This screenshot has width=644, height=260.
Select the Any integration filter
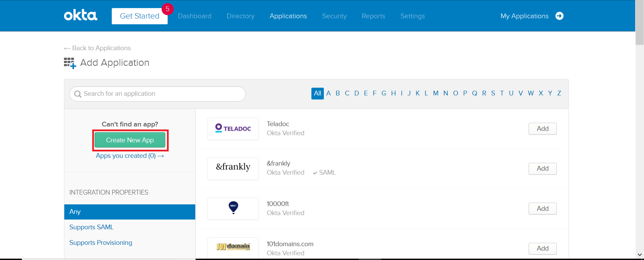pyautogui.click(x=130, y=212)
